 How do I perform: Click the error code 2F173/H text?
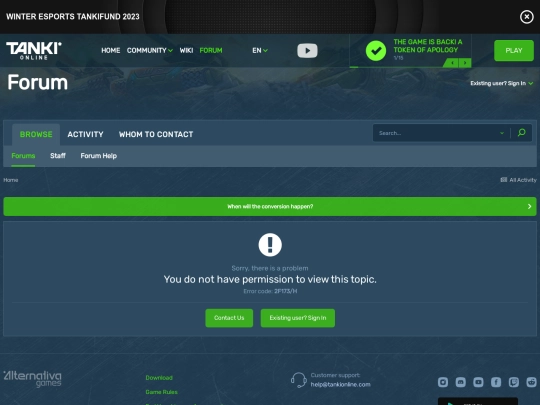pyautogui.click(x=285, y=291)
